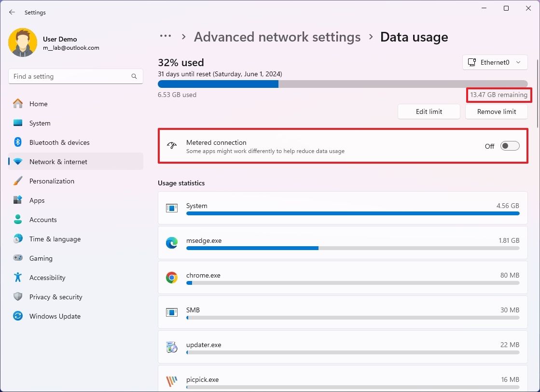Click the Edit limit button
The width and height of the screenshot is (540, 392).
(429, 112)
